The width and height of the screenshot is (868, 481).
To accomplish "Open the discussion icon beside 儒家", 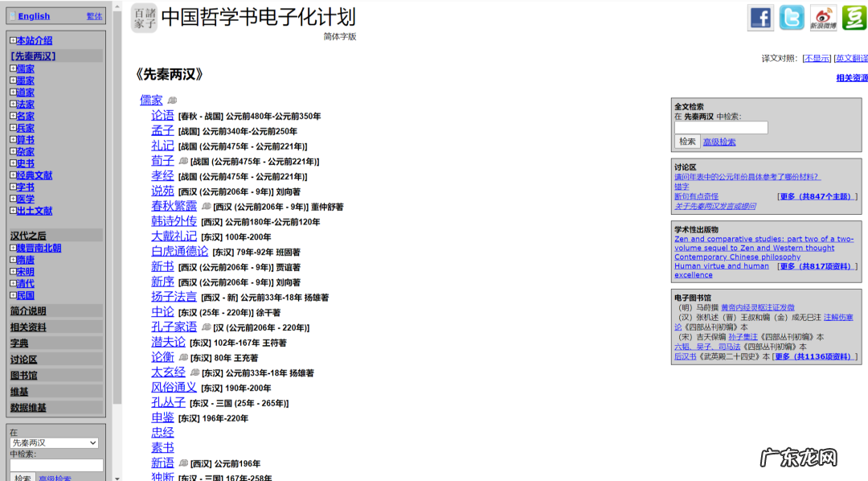I will click(x=173, y=99).
